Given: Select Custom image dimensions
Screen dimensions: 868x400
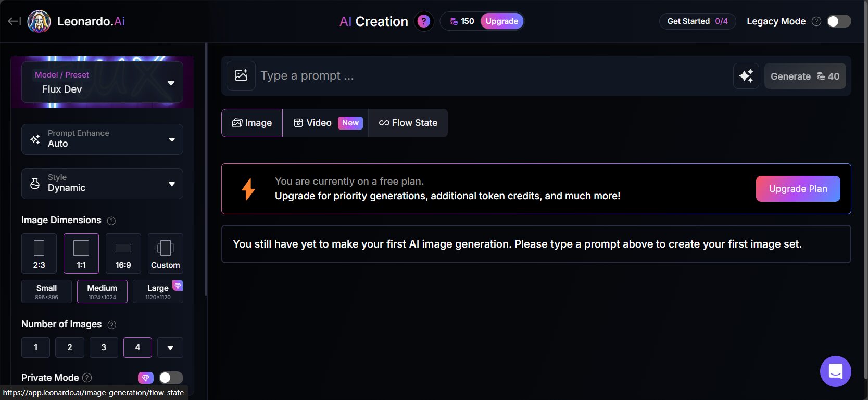Looking at the screenshot, I should (x=166, y=253).
